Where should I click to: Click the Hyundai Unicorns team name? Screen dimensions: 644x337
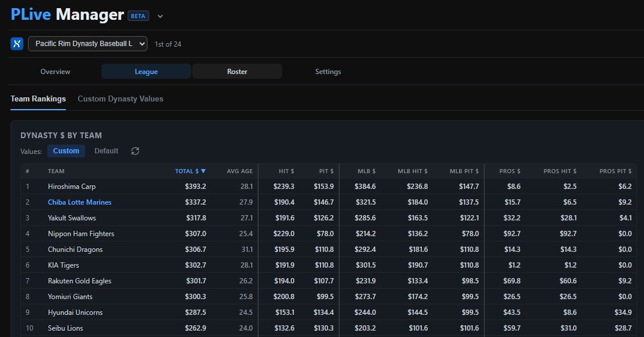point(75,313)
